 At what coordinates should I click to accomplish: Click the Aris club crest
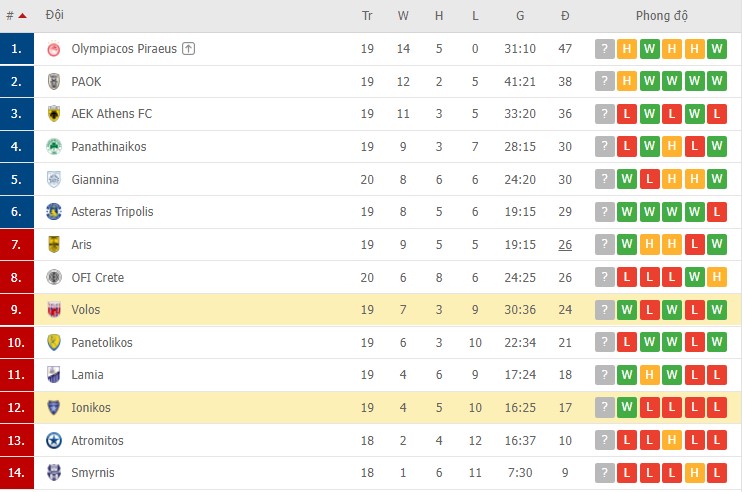(x=54, y=245)
